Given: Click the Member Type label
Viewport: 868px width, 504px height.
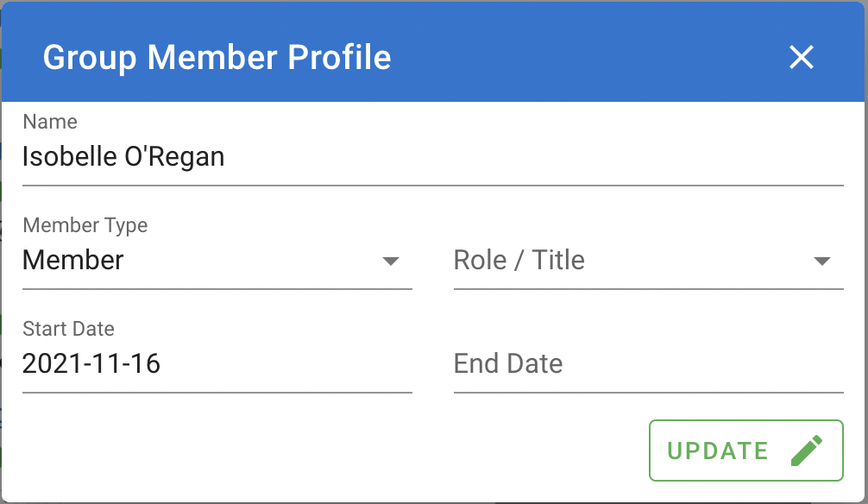Looking at the screenshot, I should click(x=85, y=225).
